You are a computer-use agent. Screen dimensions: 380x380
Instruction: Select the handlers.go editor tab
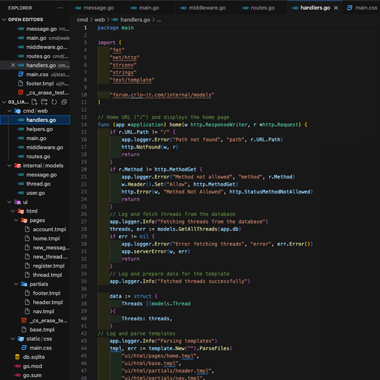315,8
